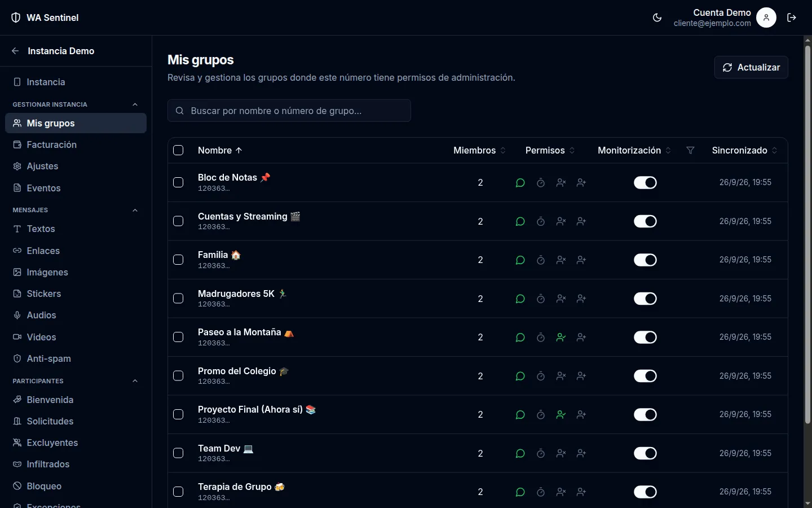Click the group search input field
Image resolution: width=812 pixels, height=508 pixels.
[289, 111]
